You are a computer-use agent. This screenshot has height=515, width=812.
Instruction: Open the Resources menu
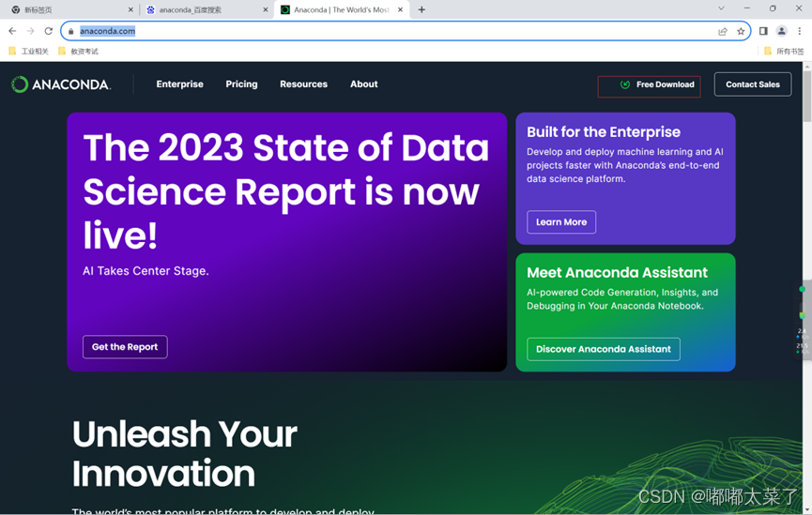(x=303, y=83)
